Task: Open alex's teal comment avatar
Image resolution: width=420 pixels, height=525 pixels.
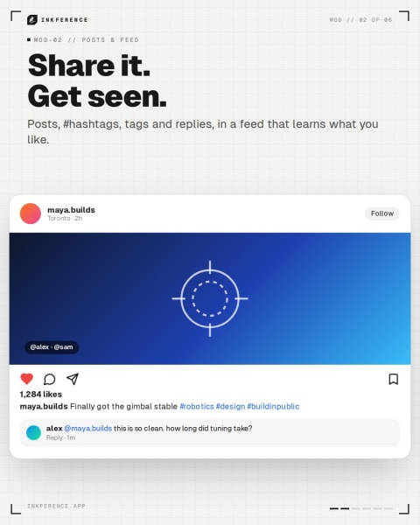Action: tap(33, 432)
